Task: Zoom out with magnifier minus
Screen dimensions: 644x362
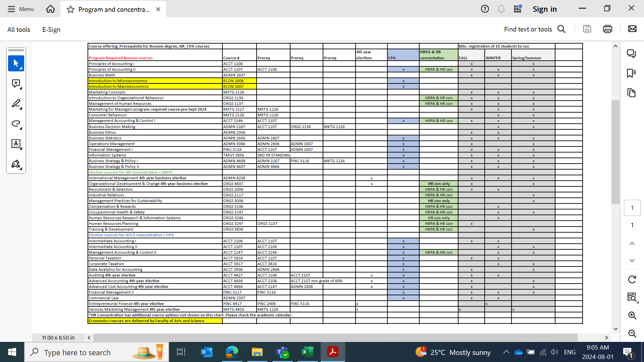Action: [632, 333]
